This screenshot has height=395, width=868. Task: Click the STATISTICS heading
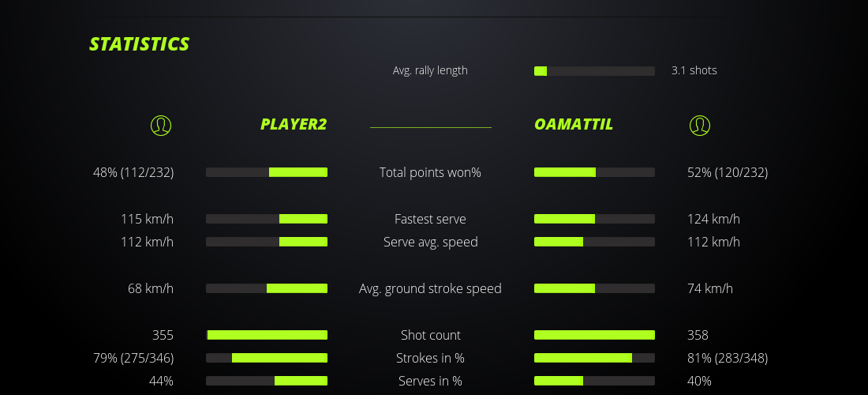140,44
